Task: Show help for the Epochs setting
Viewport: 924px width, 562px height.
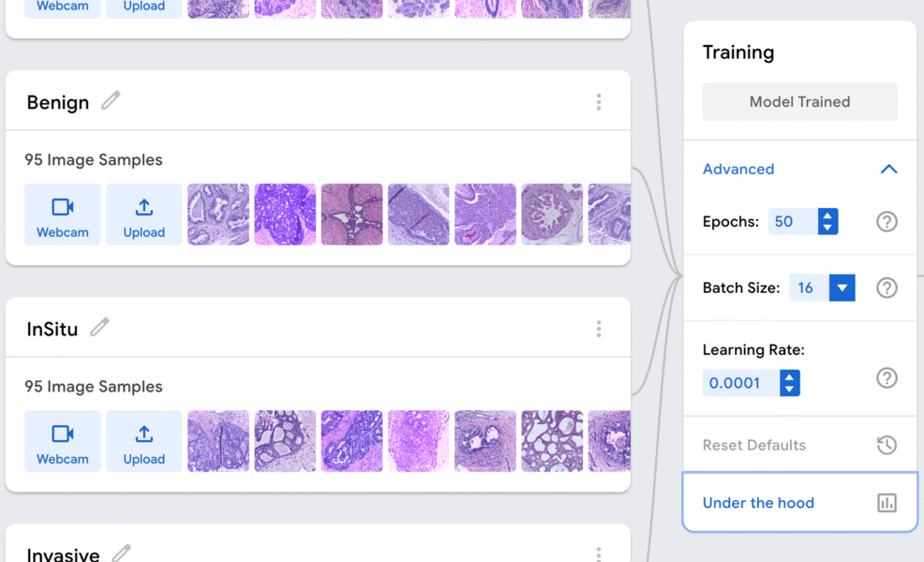Action: pos(887,221)
